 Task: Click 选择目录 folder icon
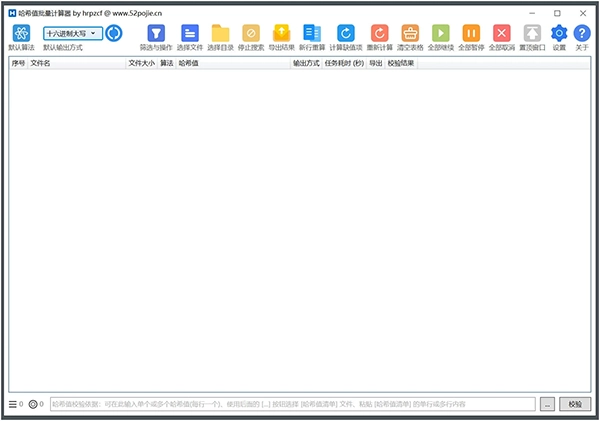[x=220, y=34]
